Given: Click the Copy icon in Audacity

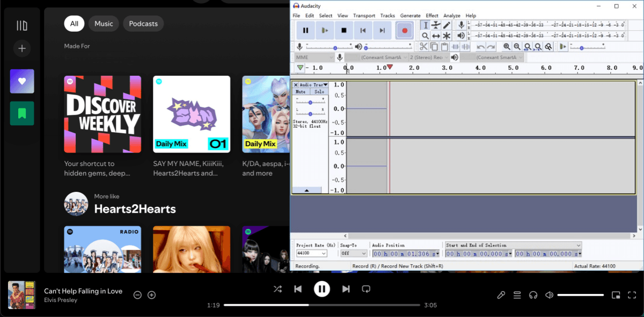Looking at the screenshot, I should (434, 47).
